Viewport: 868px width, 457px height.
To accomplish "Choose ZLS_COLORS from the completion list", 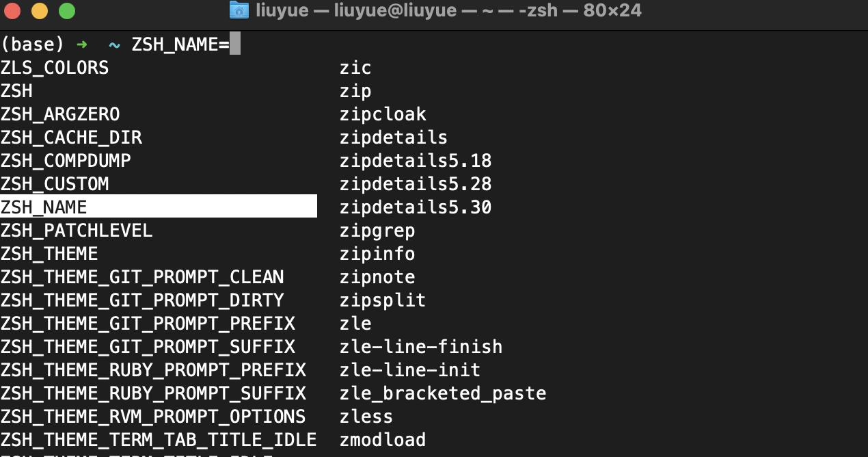I will [55, 68].
